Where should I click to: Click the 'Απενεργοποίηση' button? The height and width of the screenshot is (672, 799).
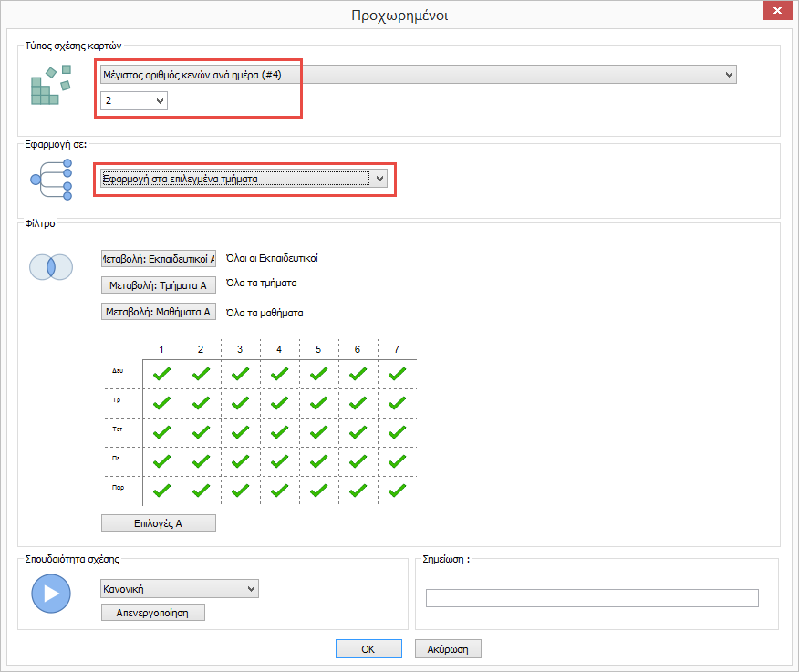tap(153, 613)
